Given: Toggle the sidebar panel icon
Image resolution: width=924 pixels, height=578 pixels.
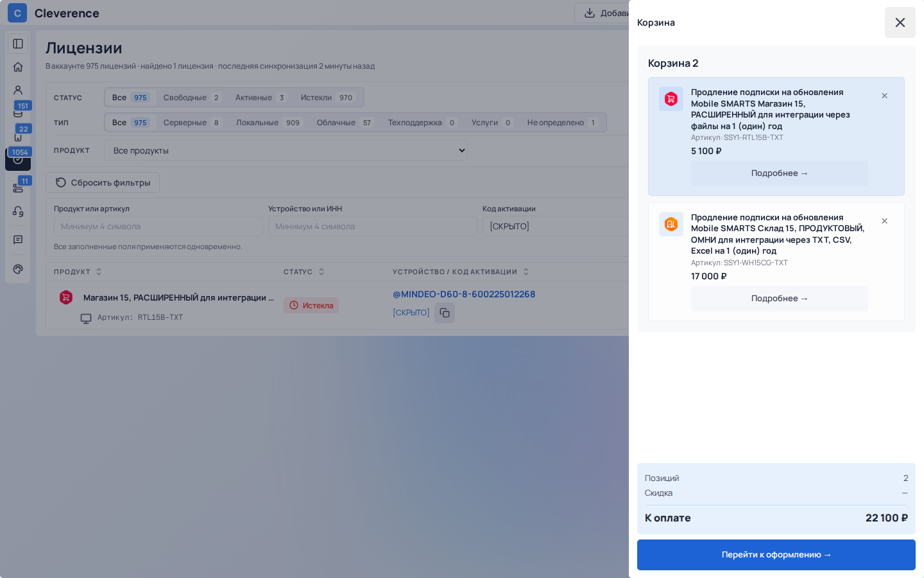Looking at the screenshot, I should pyautogui.click(x=18, y=44).
